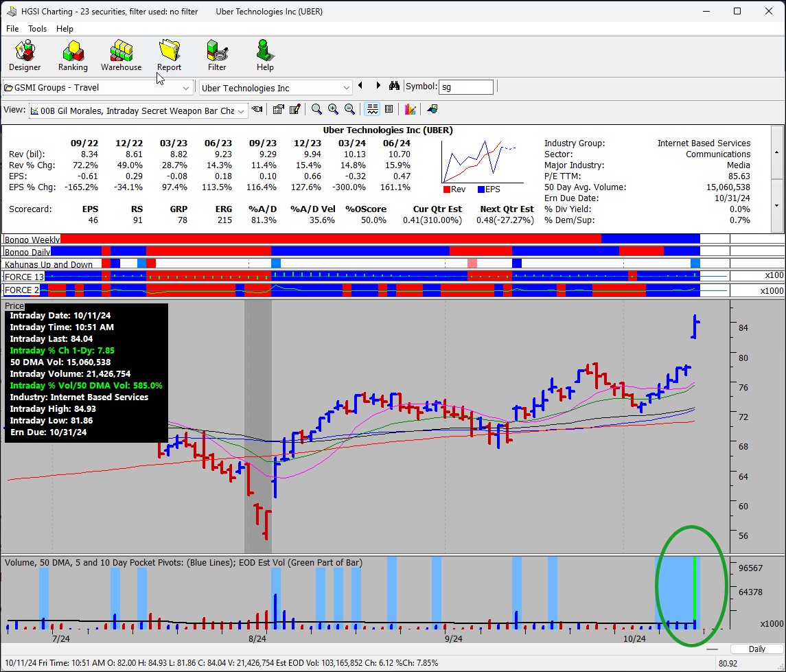
Task: Click the RS scorecard value 91
Action: pyautogui.click(x=137, y=220)
